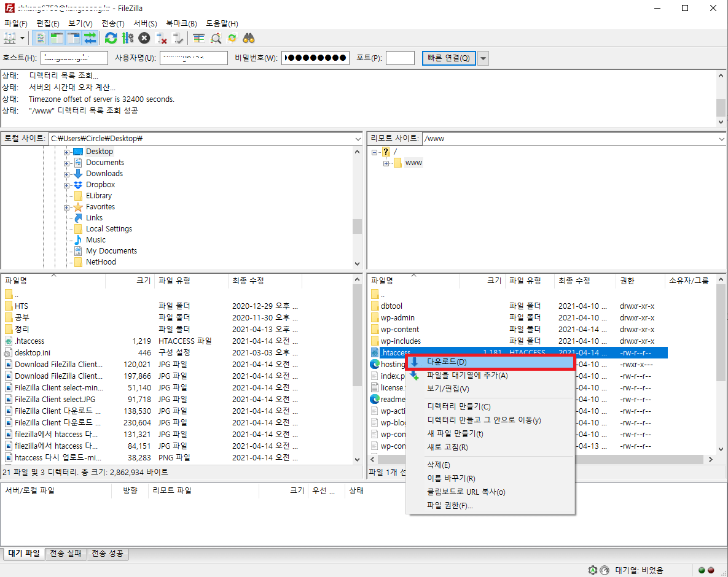This screenshot has height=577, width=728.
Task: Reconnect to the last used server
Action: [x=176, y=37]
